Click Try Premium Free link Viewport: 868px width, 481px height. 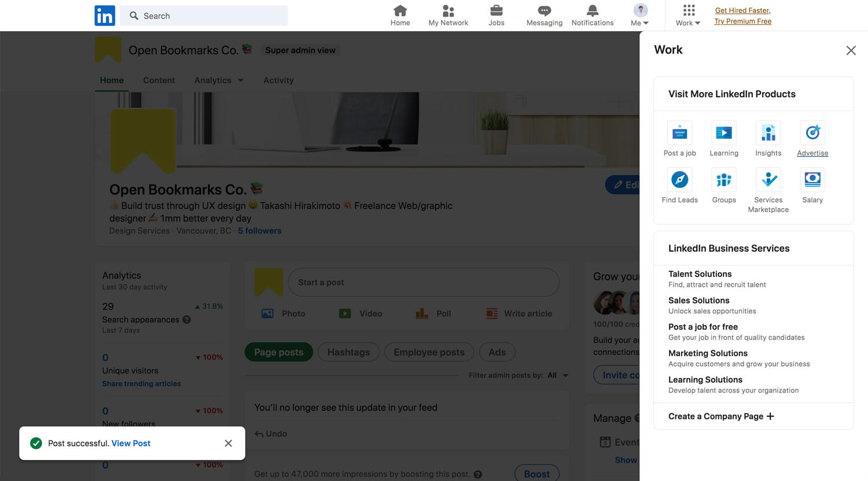742,21
